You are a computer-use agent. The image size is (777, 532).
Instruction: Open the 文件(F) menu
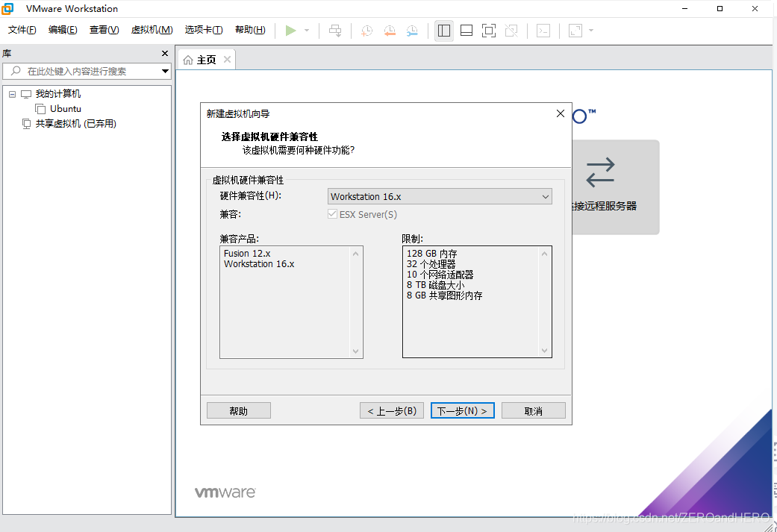click(x=22, y=30)
